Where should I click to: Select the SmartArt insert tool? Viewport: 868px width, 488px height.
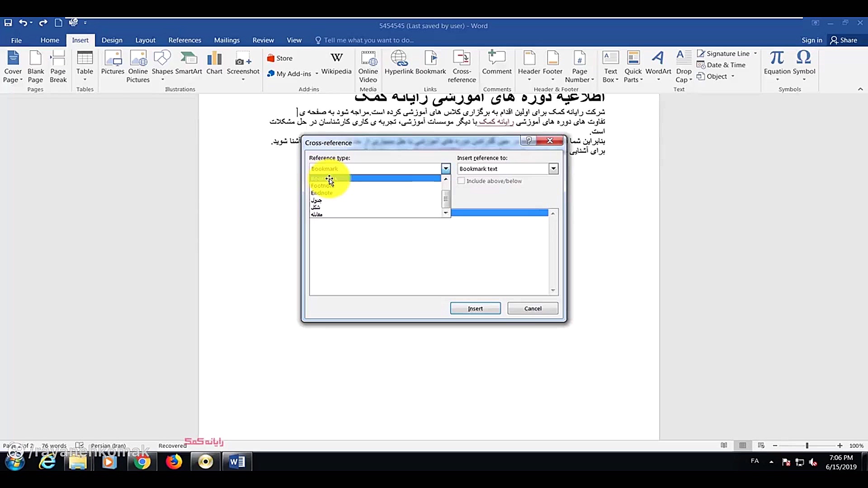tap(189, 66)
